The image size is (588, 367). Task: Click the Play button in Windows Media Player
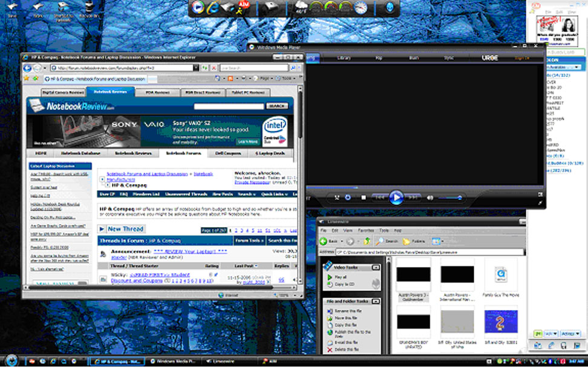point(396,197)
